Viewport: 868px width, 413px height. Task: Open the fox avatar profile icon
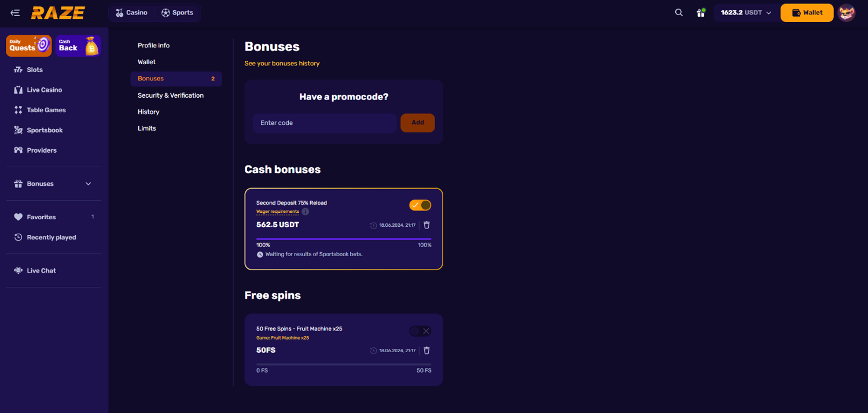coord(847,13)
